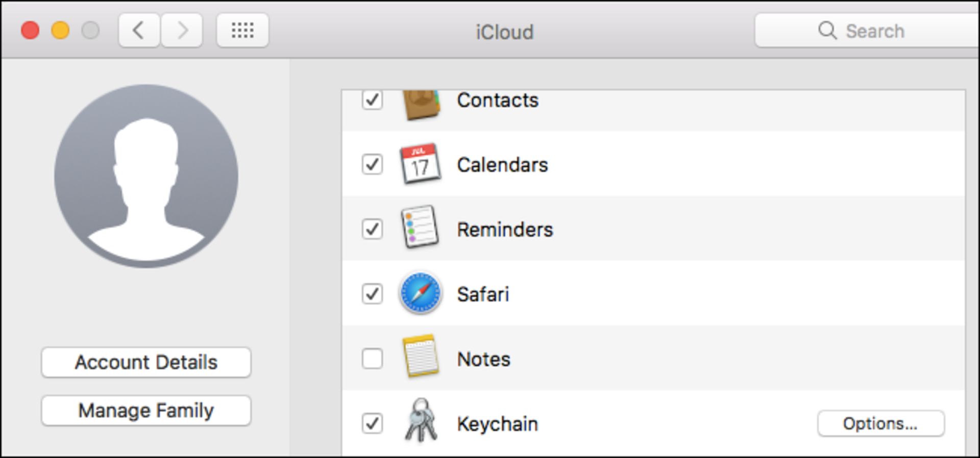Click the Keychain keys icon
The width and height of the screenshot is (980, 458).
pyautogui.click(x=420, y=424)
